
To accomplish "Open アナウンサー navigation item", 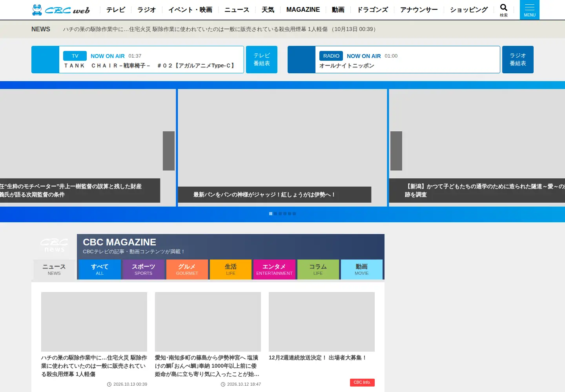I will tap(419, 9).
